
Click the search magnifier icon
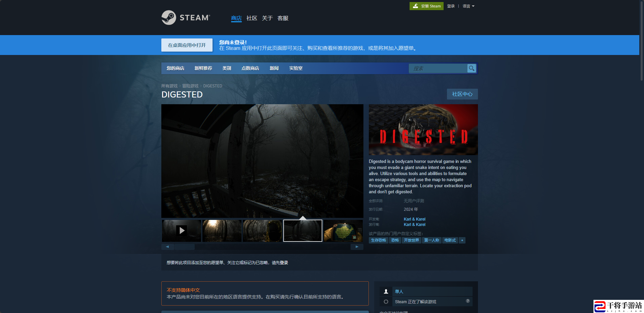click(472, 68)
